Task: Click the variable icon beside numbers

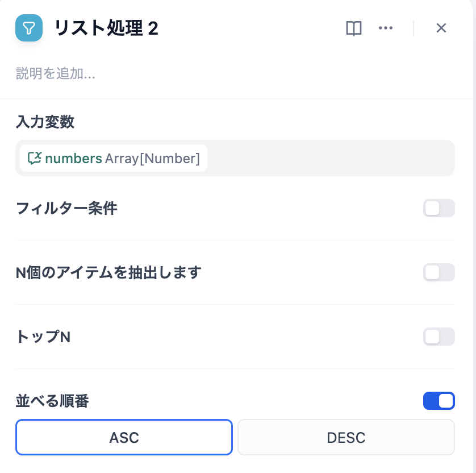Action: click(x=35, y=158)
